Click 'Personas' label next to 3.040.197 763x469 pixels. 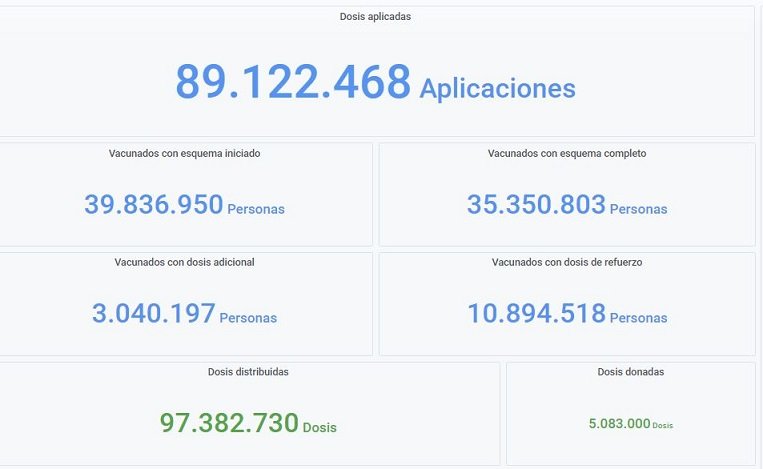click(248, 318)
